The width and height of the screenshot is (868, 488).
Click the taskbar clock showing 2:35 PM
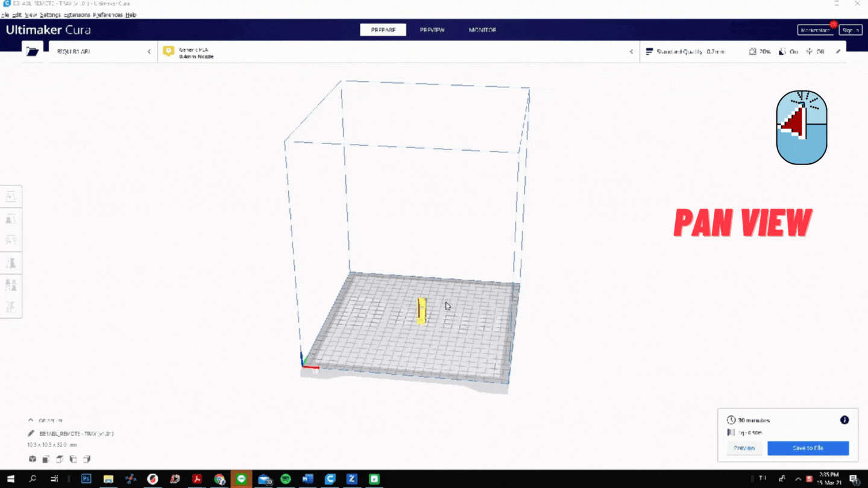(828, 479)
